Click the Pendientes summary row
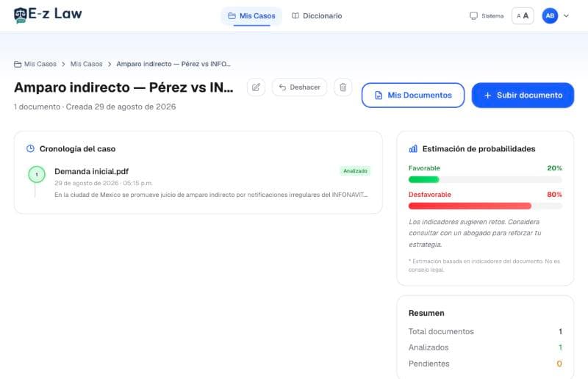The image size is (588, 379). tap(485, 364)
